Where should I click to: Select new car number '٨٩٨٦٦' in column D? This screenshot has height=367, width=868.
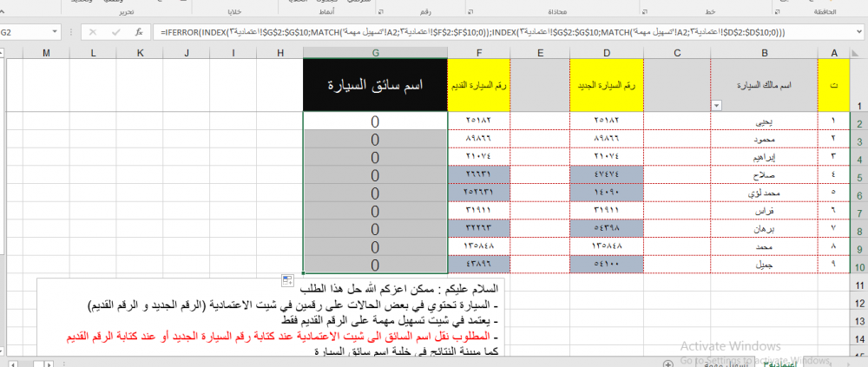[608, 139]
